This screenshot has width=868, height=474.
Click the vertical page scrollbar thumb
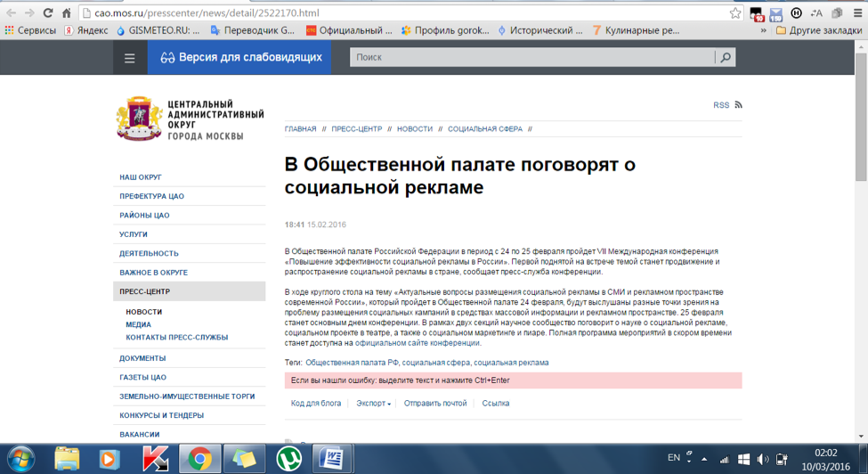coord(861,117)
